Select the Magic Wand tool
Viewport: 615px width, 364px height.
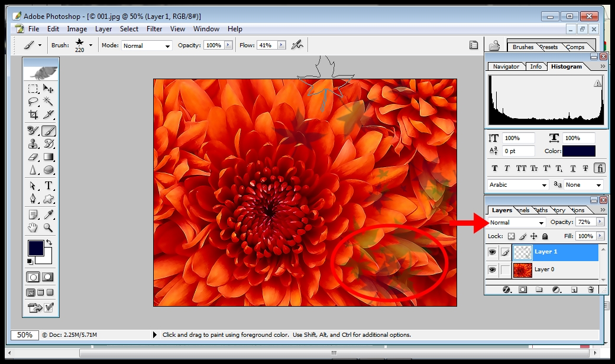pyautogui.click(x=48, y=102)
